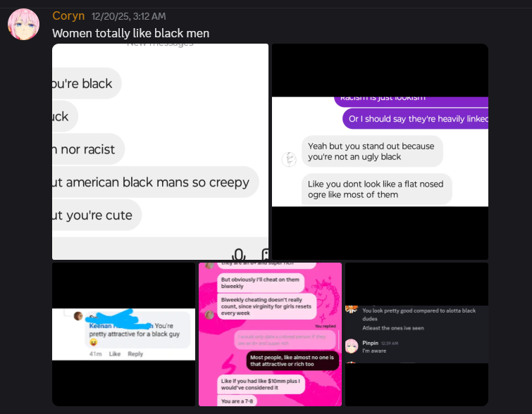
Task: Click Like under the Keenan comment
Action: (115, 353)
